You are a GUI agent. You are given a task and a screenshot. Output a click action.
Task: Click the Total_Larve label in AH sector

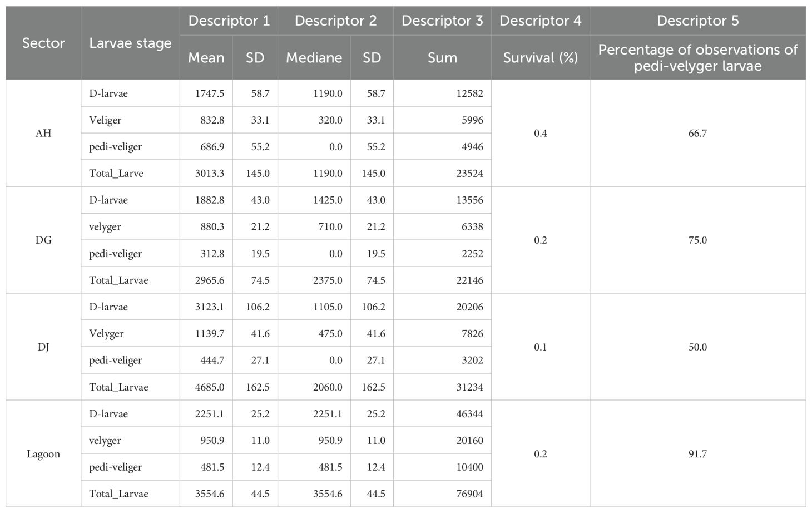pos(116,174)
